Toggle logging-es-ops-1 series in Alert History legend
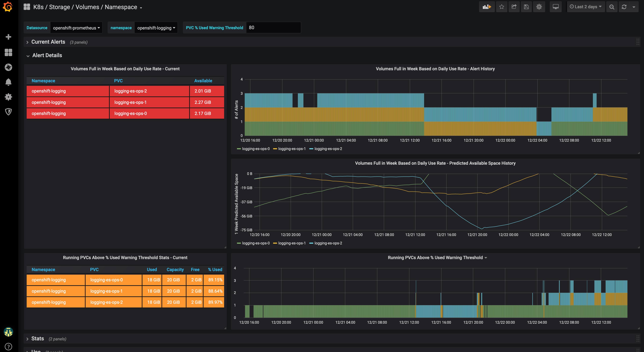The height and width of the screenshot is (352, 644). (x=292, y=149)
